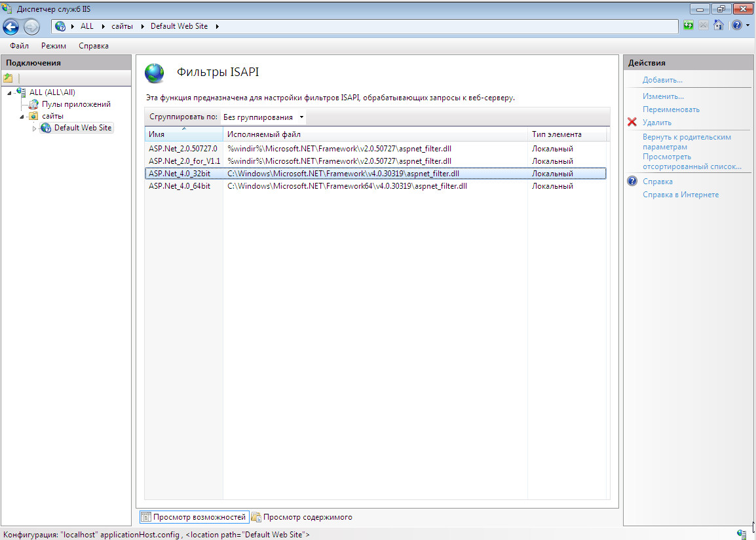Sort by the Исполняемый файл column header
This screenshot has height=540, width=756.
pyautogui.click(x=375, y=134)
